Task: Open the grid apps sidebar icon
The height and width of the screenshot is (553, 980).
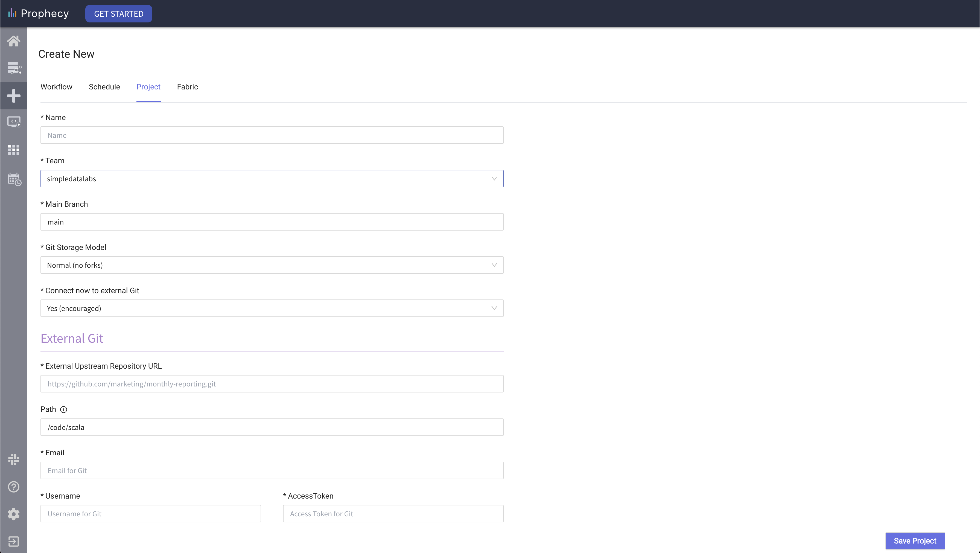Action: click(x=14, y=150)
